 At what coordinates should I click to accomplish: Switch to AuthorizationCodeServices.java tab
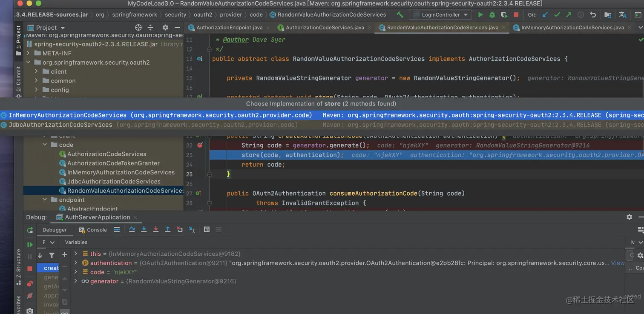click(325, 27)
